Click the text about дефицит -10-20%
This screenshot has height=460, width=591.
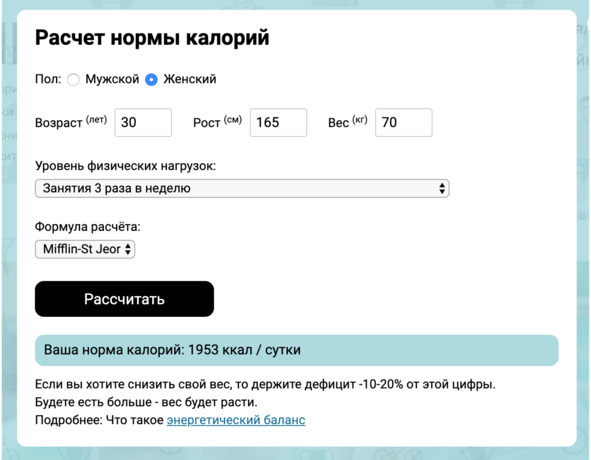pyautogui.click(x=265, y=385)
